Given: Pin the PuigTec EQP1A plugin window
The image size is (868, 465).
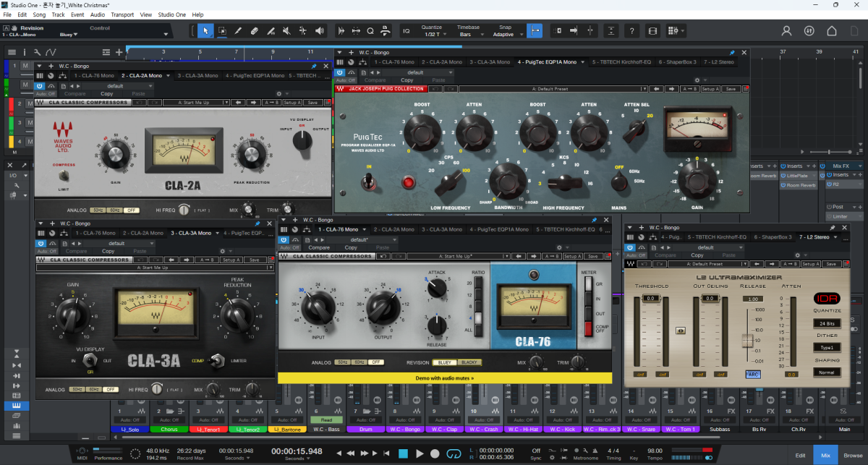Looking at the screenshot, I should pos(732,53).
